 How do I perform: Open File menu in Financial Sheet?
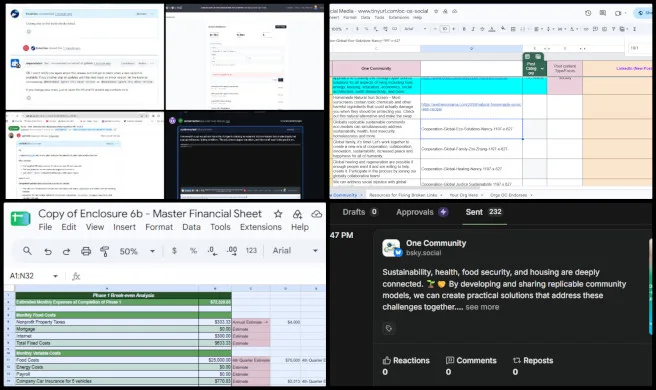coord(45,227)
